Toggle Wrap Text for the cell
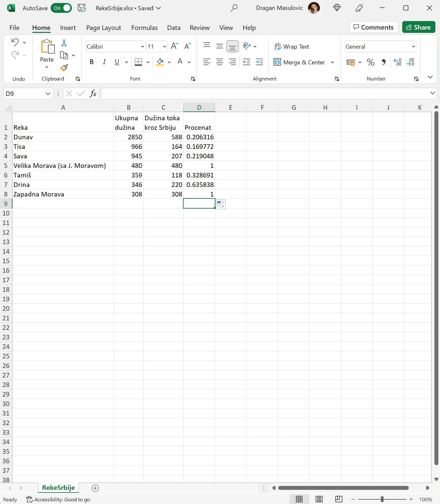The width and height of the screenshot is (440, 504). click(x=292, y=46)
